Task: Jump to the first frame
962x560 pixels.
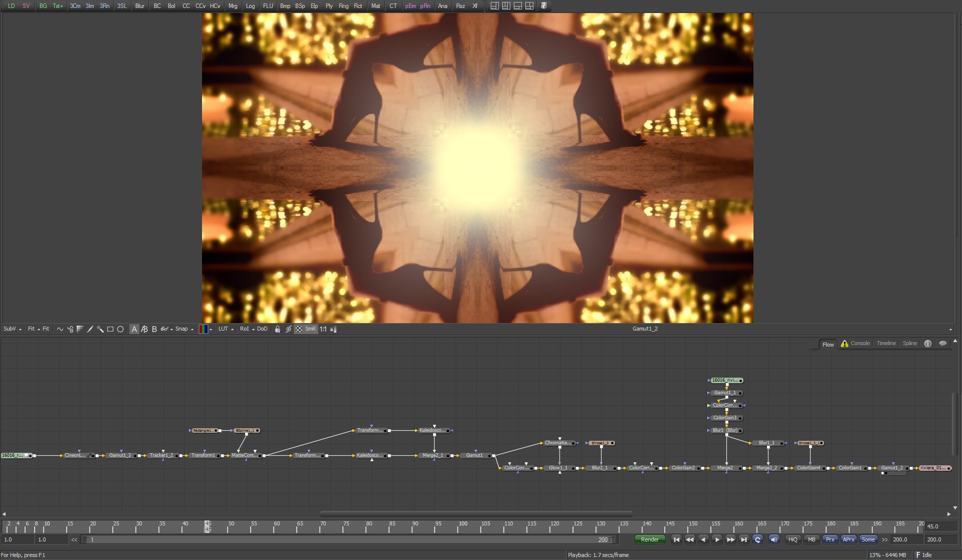Action: 676,539
